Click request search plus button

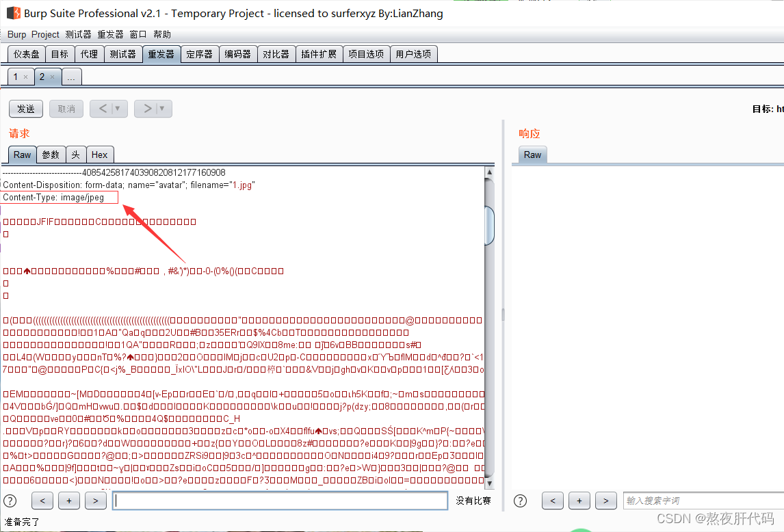click(69, 501)
